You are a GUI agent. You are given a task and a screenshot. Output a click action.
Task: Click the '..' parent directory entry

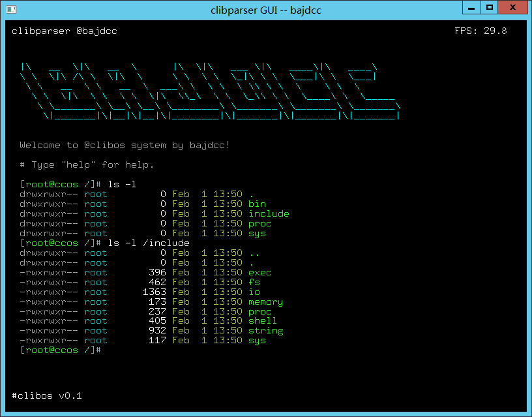point(254,255)
